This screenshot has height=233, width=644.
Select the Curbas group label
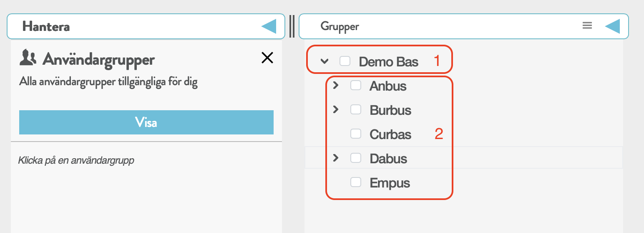tap(390, 134)
